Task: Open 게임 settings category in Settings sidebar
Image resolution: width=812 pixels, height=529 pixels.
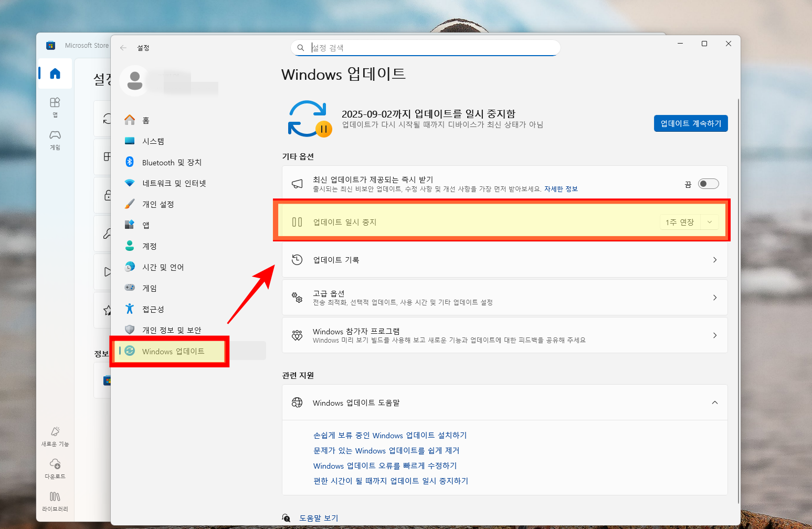Action: 192,288
